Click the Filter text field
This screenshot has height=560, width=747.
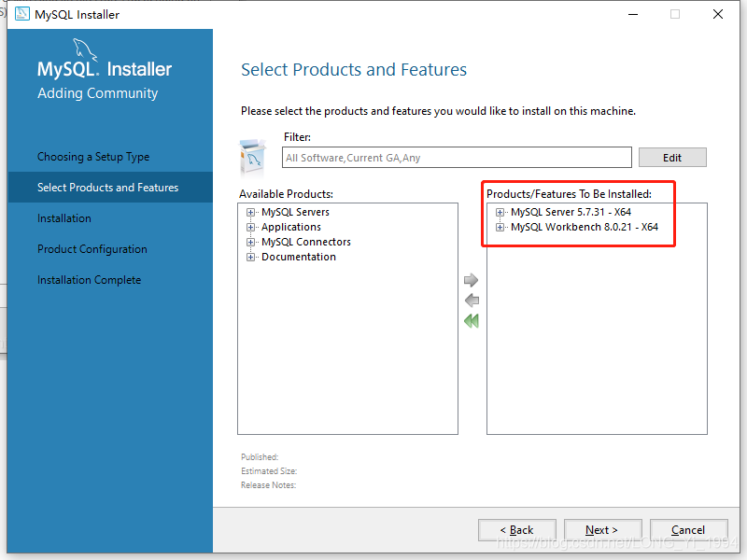tap(457, 158)
